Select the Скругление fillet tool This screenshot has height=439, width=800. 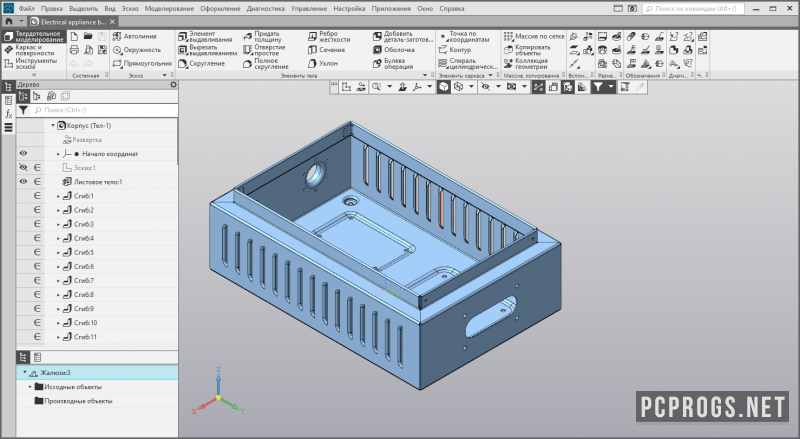tap(202, 64)
